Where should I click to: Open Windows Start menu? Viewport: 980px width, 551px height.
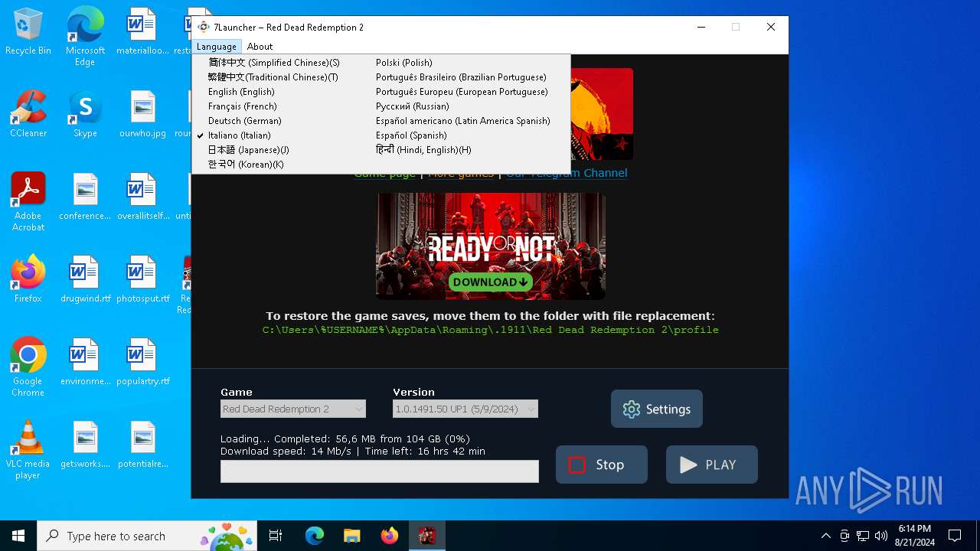[x=18, y=536]
